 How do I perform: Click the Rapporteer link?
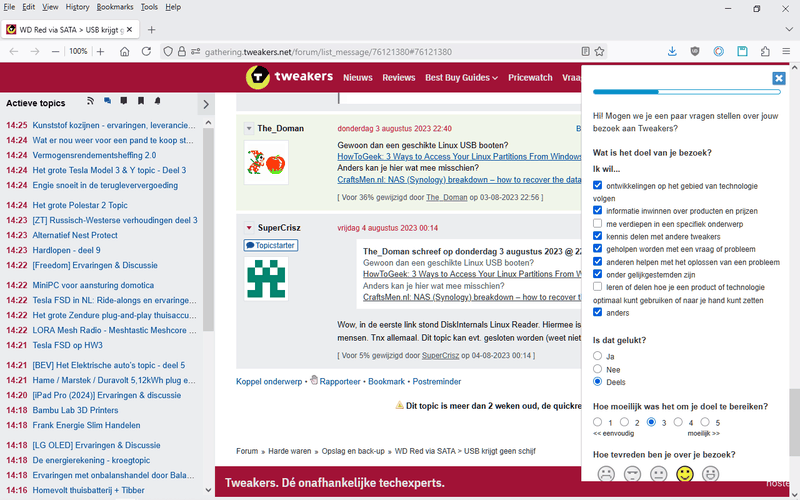[x=339, y=382]
